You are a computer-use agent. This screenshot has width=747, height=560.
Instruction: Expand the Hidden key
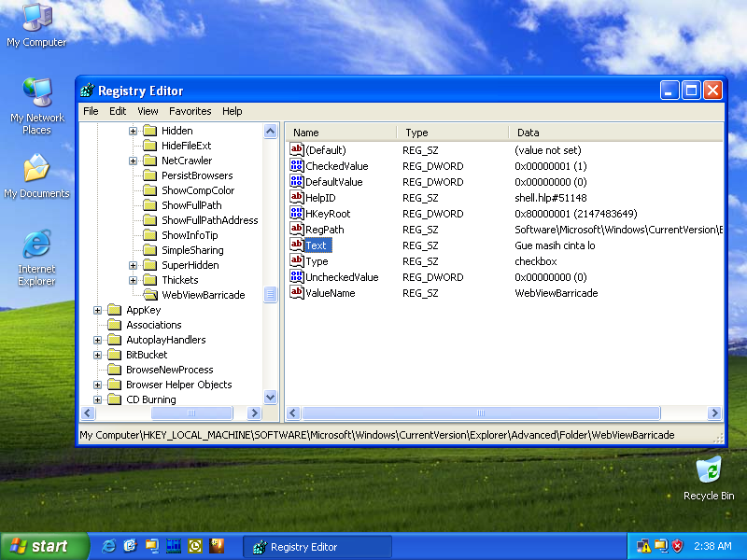click(133, 131)
